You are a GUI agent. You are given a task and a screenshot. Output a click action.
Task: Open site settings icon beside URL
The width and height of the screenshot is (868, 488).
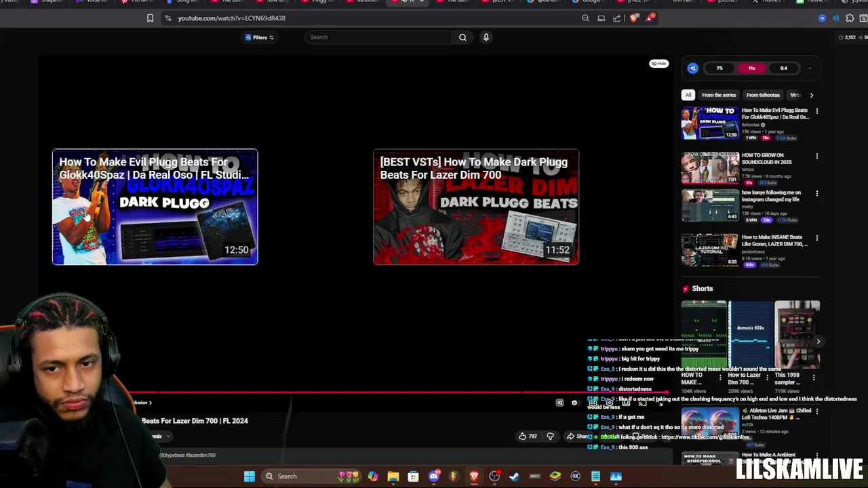(167, 18)
